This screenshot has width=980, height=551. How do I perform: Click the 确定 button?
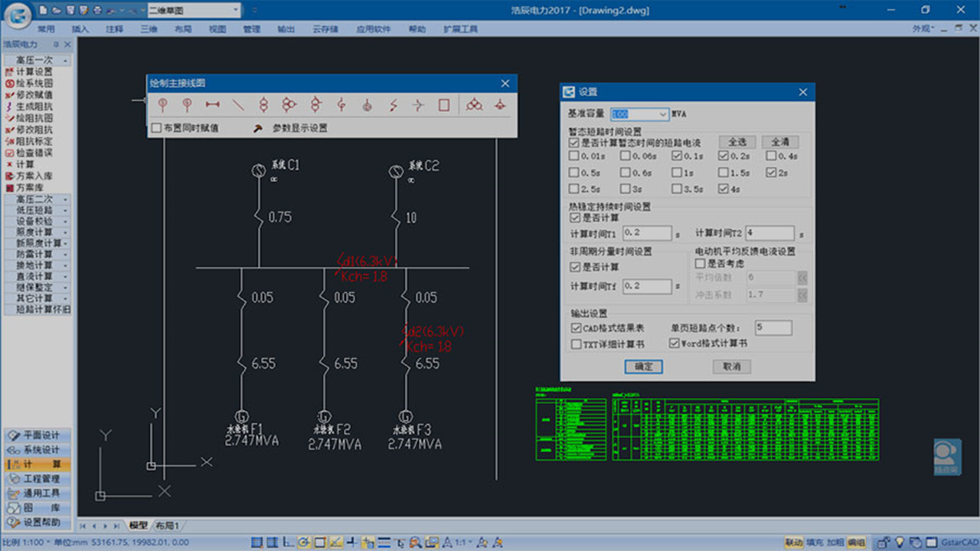(x=643, y=367)
